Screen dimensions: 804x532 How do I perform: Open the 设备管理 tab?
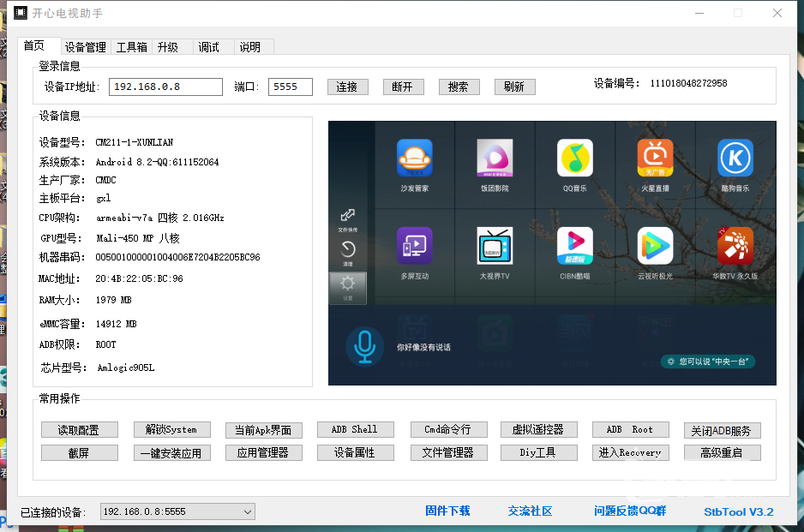(84, 47)
